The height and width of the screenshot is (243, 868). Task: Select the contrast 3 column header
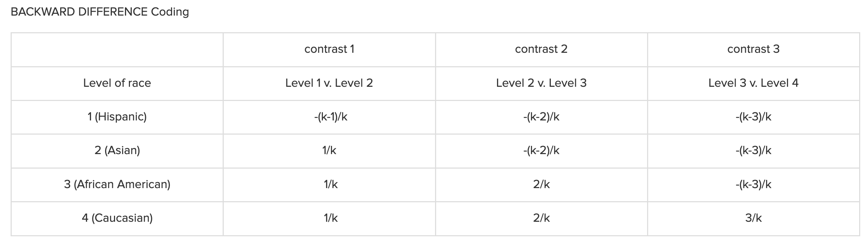(x=753, y=49)
